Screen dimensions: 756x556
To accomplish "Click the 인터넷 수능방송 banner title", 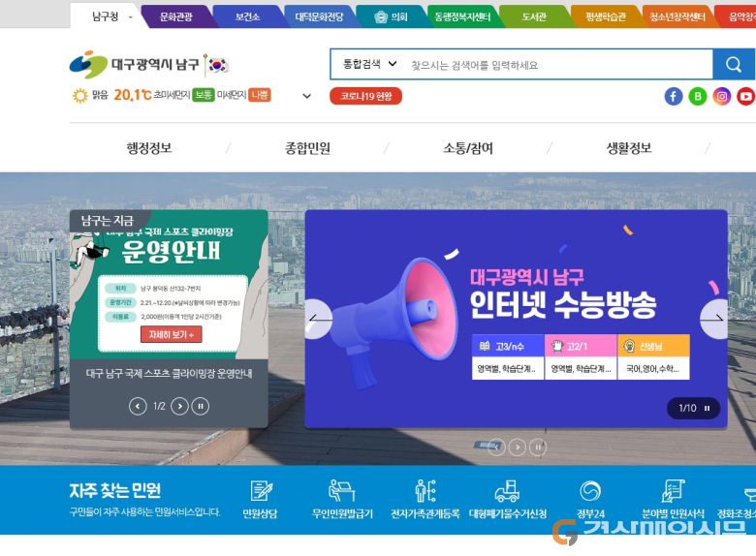I will point(563,305).
